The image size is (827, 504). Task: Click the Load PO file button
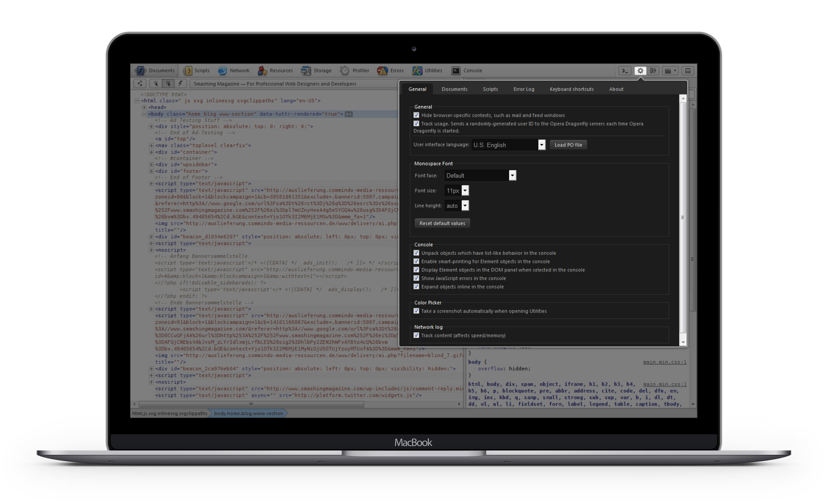(568, 145)
